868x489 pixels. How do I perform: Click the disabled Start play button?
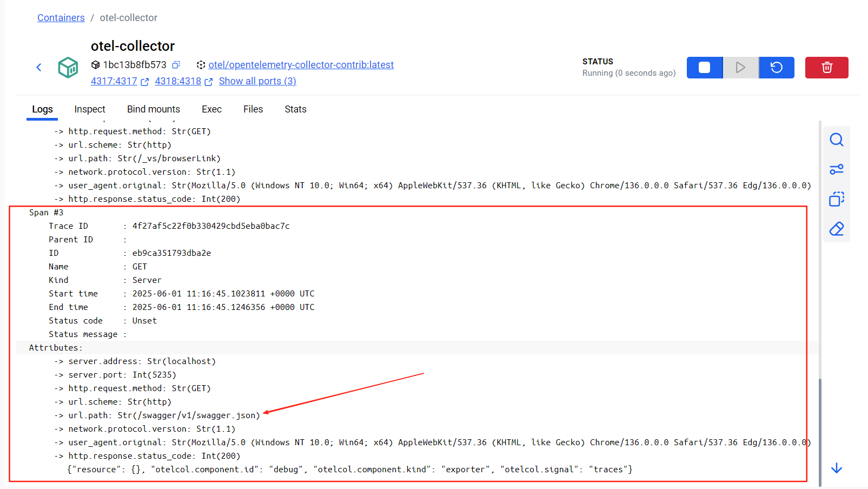(740, 68)
